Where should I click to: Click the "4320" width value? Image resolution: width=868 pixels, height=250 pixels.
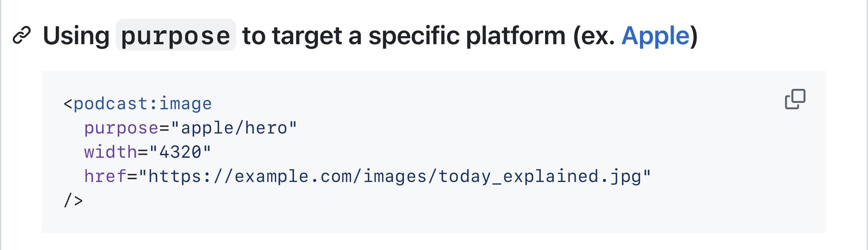(180, 152)
